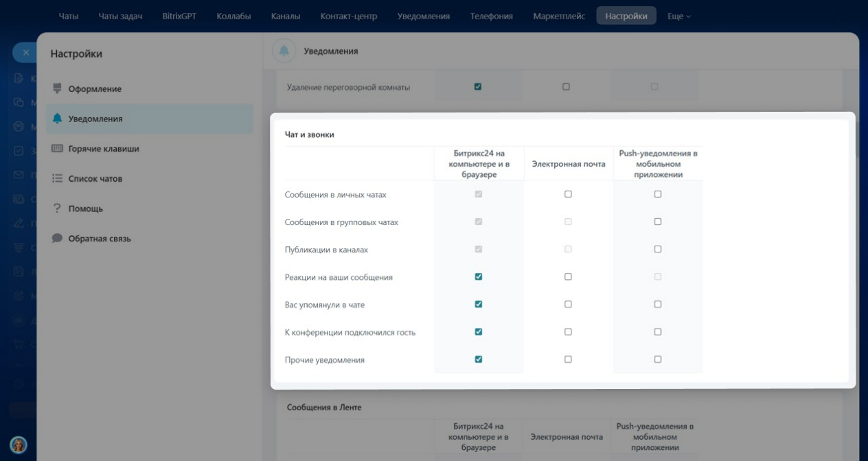Viewport: 868px width, 461px height.
Task: Enable push for Публикации в каналах
Action: click(658, 250)
